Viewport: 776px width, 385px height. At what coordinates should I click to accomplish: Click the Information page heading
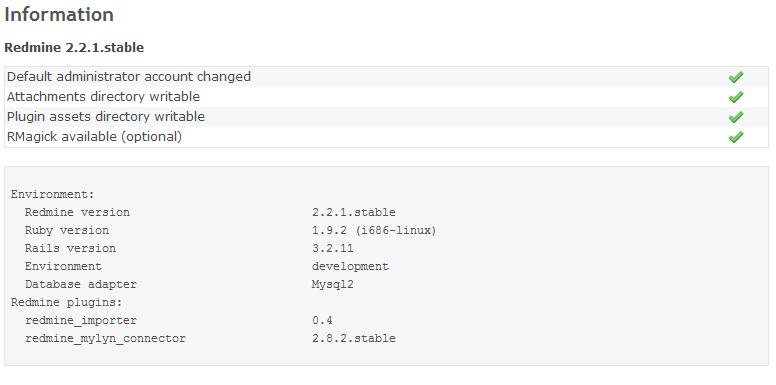tap(59, 14)
